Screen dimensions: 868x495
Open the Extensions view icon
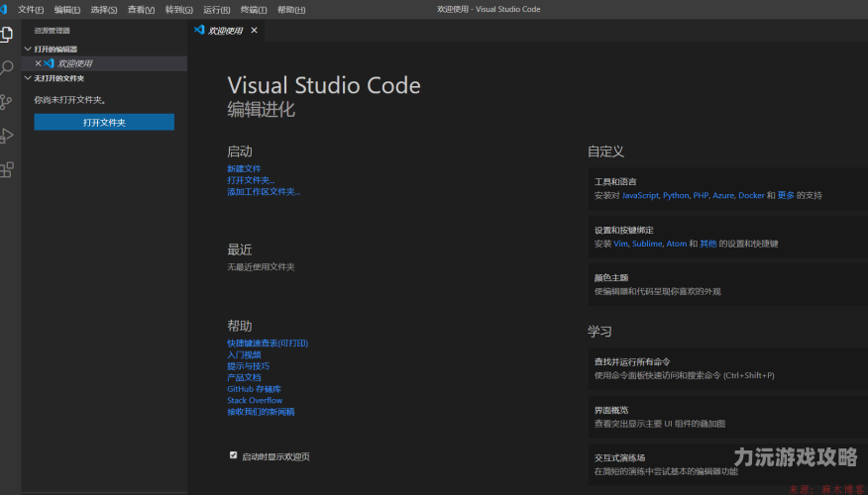point(7,170)
